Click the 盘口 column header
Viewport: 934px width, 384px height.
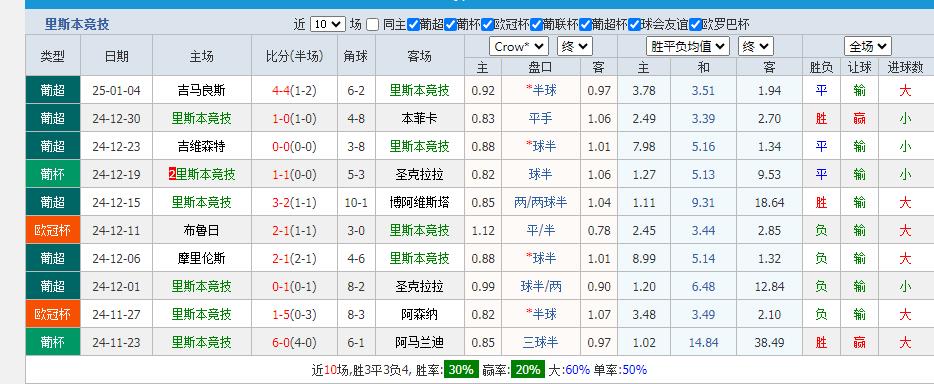coord(540,67)
